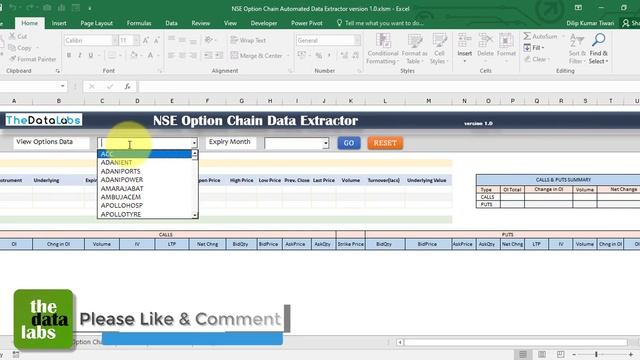Viewport: 640px width, 360px height.
Task: Increase font size with larger A icon
Action: [145, 40]
